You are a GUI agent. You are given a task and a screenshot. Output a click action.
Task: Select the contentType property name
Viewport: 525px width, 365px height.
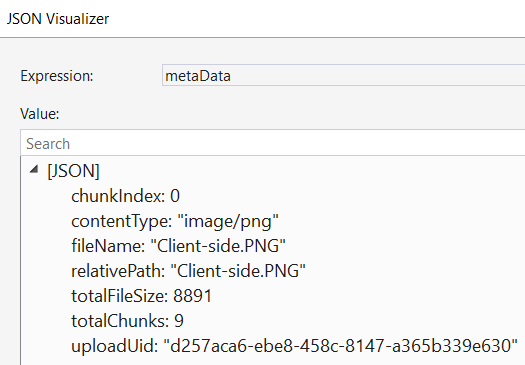[x=122, y=222]
